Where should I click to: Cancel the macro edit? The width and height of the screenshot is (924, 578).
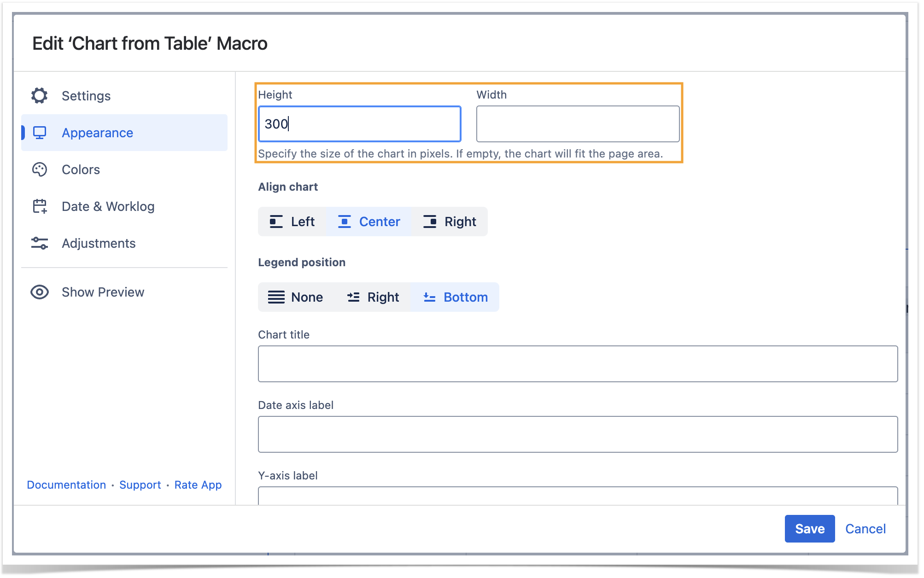[865, 529]
